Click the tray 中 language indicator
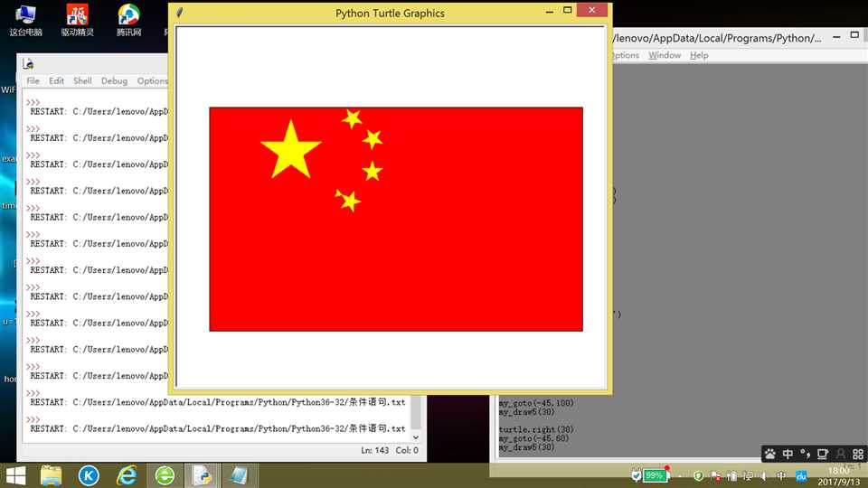The image size is (868, 488). pos(781,476)
